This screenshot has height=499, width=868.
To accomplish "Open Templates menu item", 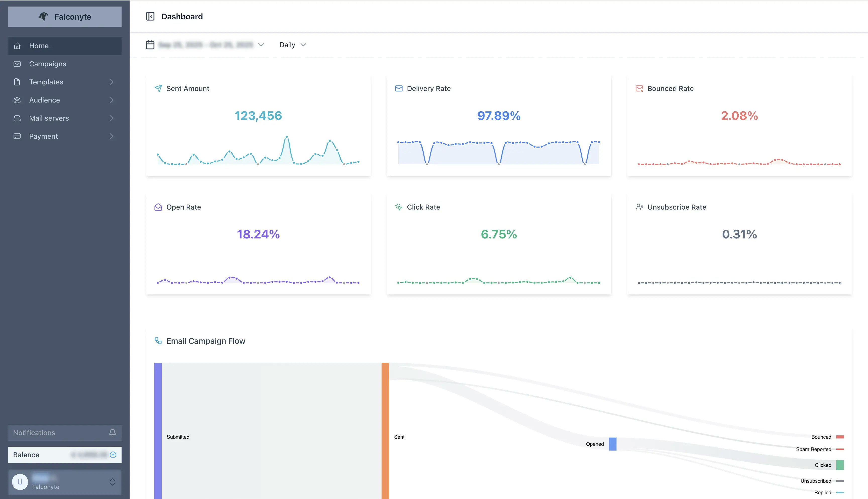I will point(65,82).
